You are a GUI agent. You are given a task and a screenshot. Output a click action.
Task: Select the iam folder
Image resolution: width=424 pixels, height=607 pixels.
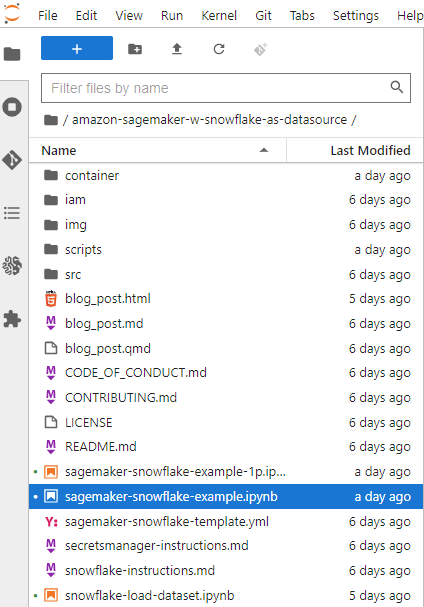(x=226, y=200)
